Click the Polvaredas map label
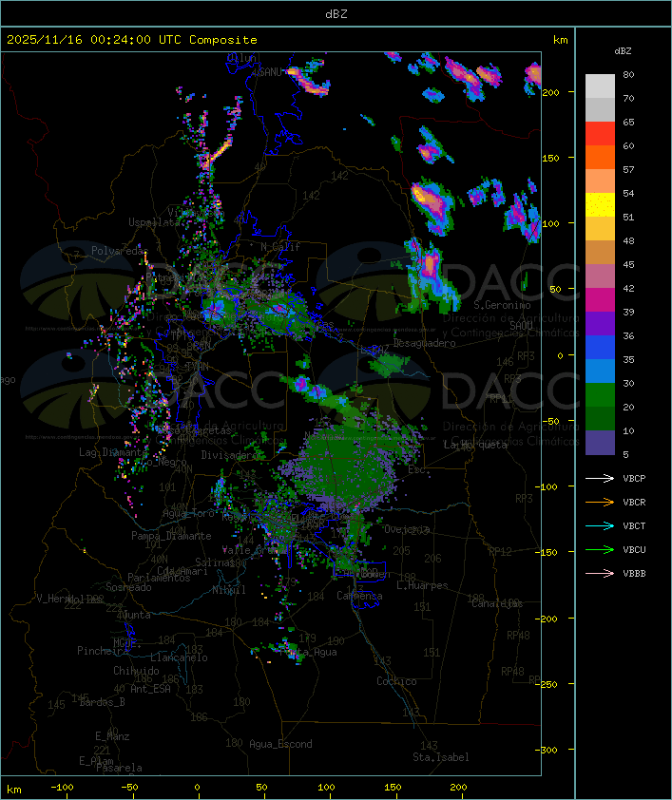 [x=120, y=251]
